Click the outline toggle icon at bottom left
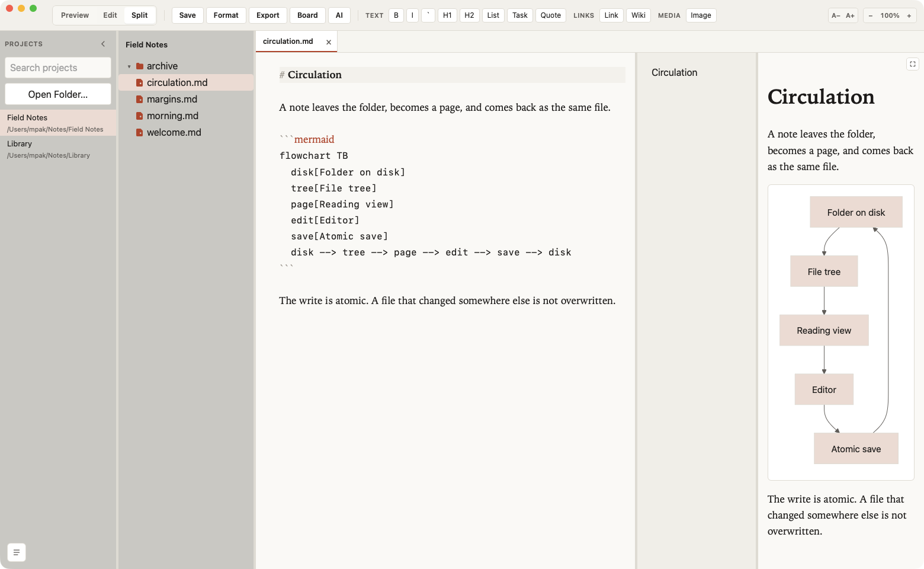Viewport: 924px width, 569px height. (x=17, y=552)
